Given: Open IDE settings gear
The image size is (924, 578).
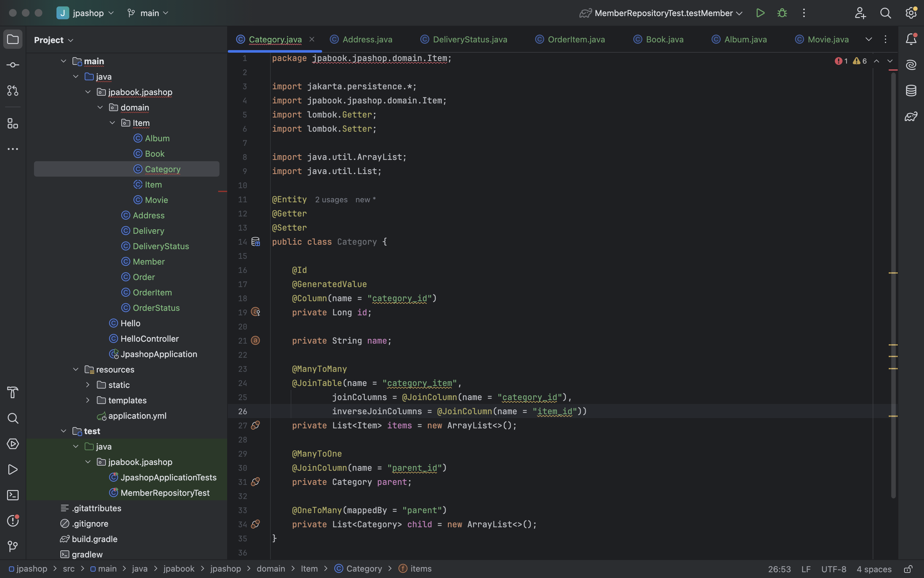Looking at the screenshot, I should pyautogui.click(x=911, y=13).
